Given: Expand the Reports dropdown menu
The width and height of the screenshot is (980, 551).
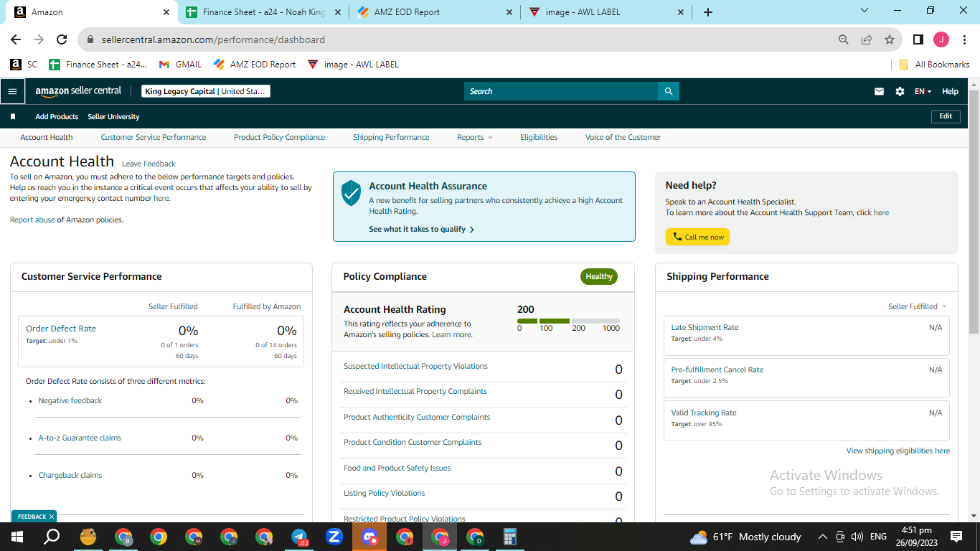Looking at the screenshot, I should [x=475, y=137].
